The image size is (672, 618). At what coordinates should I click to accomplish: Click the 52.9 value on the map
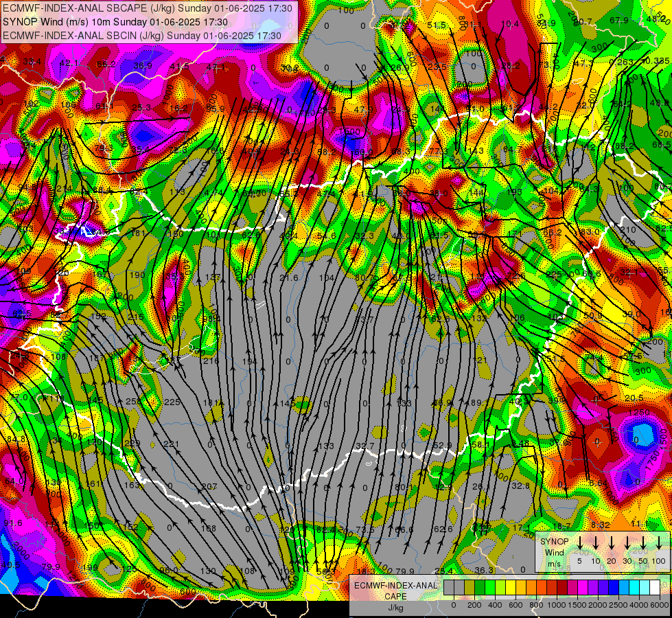click(x=443, y=446)
